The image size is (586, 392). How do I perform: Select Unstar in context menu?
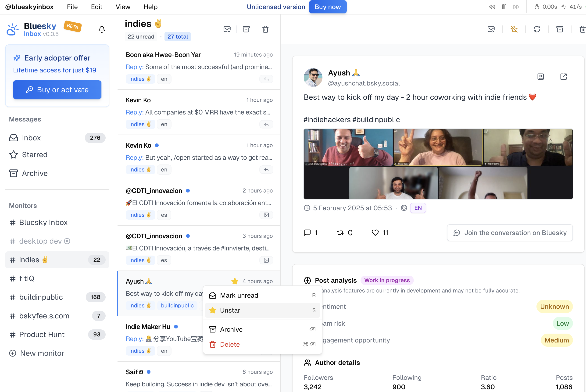[262, 310]
